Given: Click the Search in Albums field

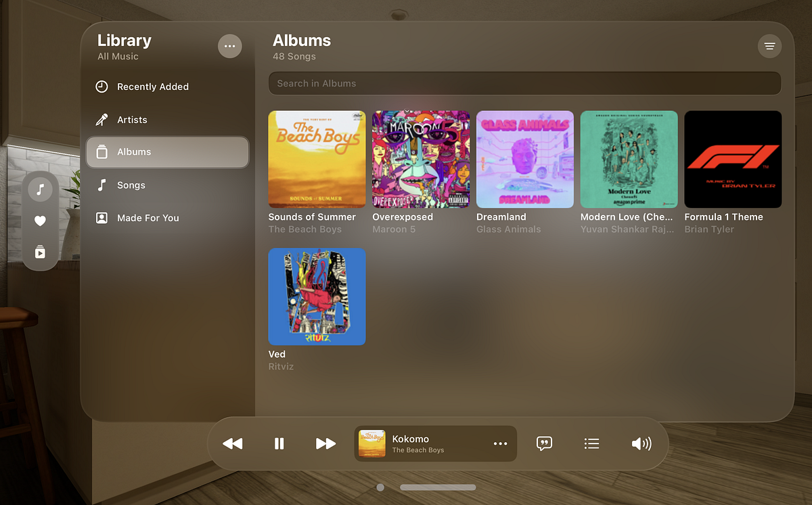Looking at the screenshot, I should (x=524, y=82).
